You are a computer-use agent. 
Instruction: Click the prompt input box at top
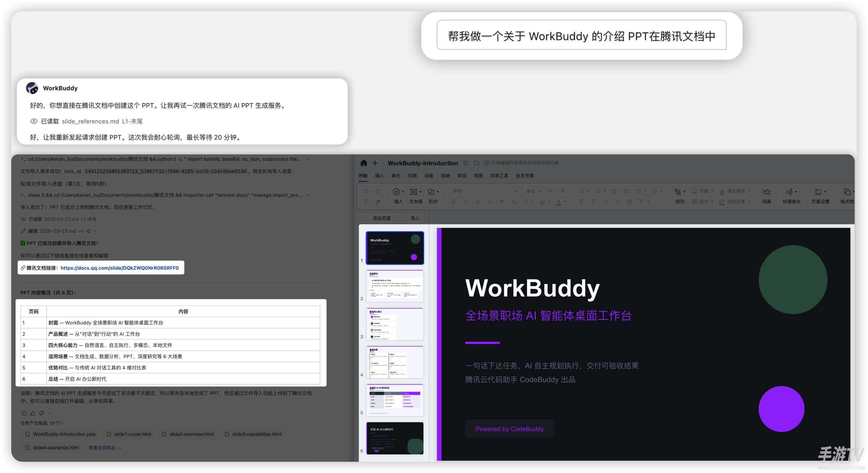(x=581, y=35)
